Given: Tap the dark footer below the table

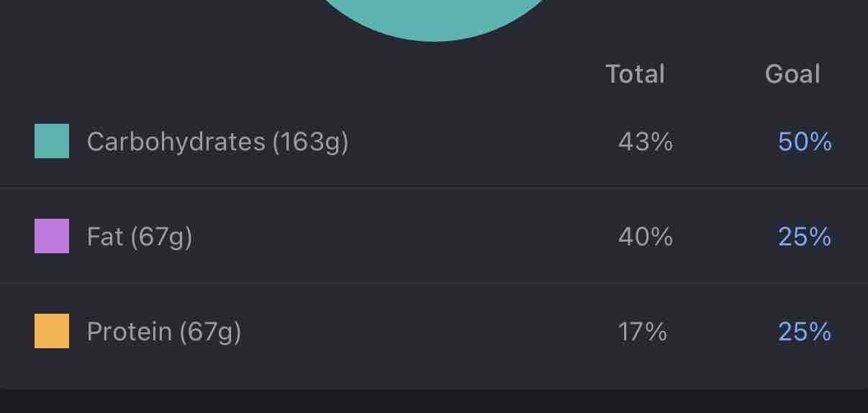Looking at the screenshot, I should click(434, 401).
